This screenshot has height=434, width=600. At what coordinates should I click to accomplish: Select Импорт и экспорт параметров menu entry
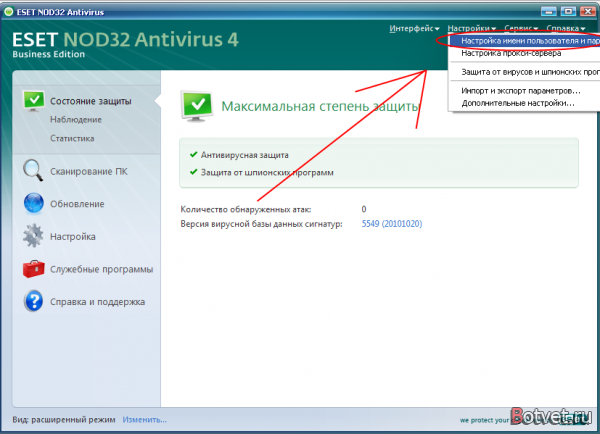coord(525,91)
